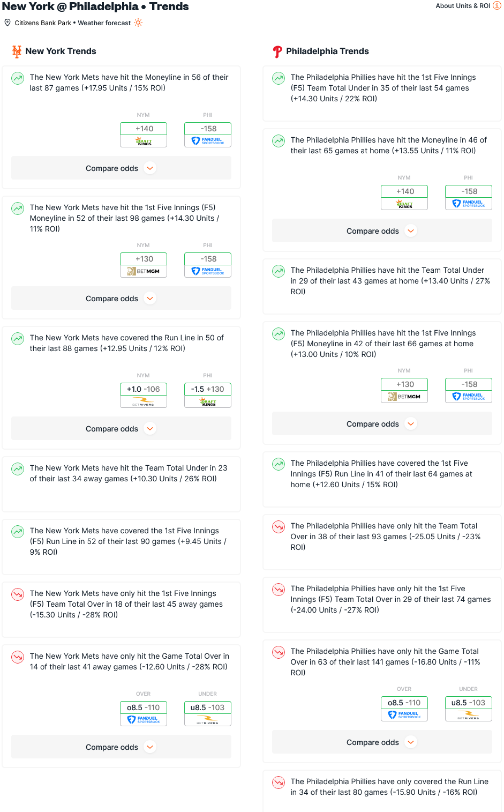
Task: Open the Weather forecast link
Action: pos(104,23)
